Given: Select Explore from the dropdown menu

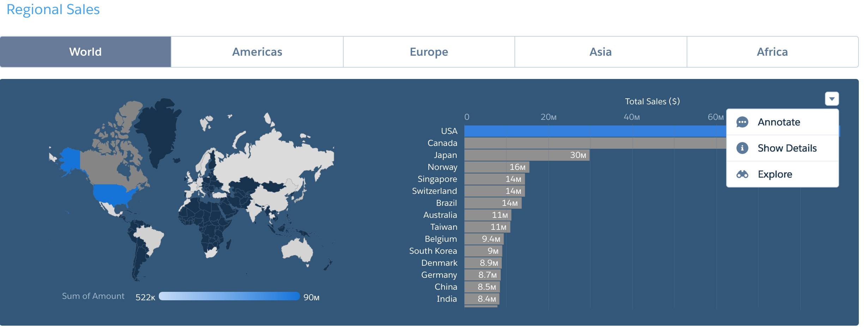Looking at the screenshot, I should (775, 174).
